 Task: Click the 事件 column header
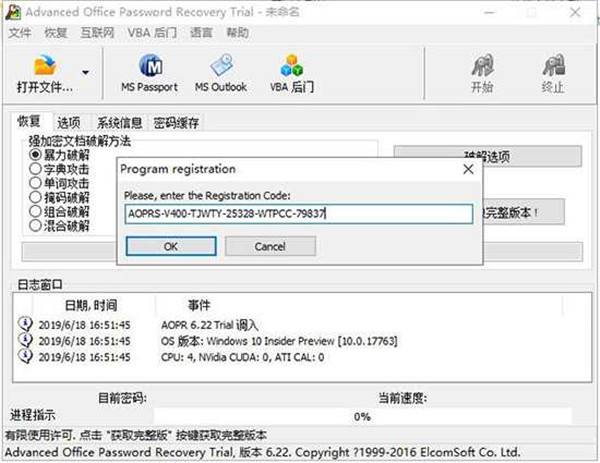click(x=199, y=305)
